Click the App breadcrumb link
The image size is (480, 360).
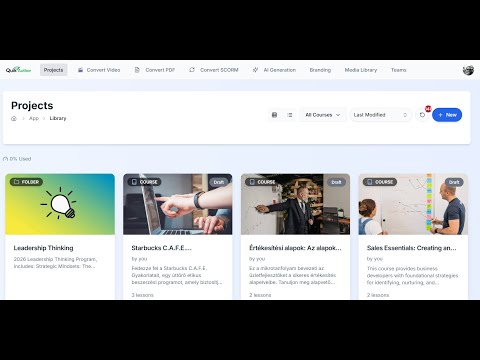34,118
